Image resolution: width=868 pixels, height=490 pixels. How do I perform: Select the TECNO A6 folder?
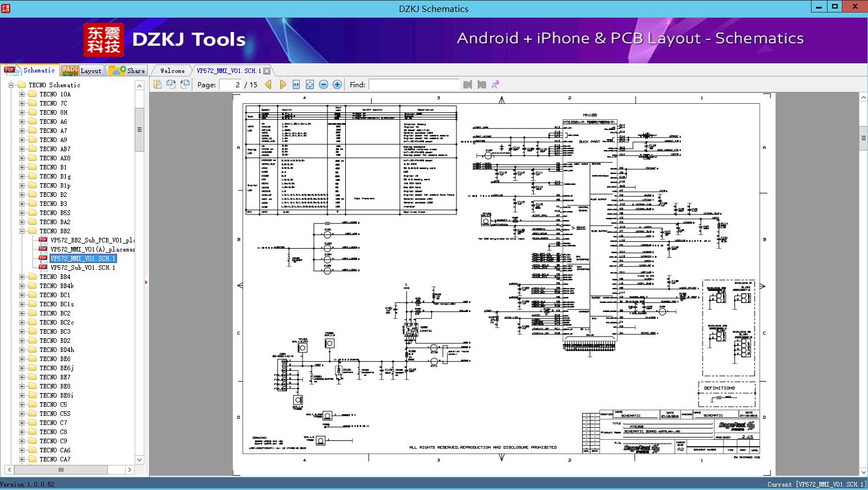click(53, 122)
